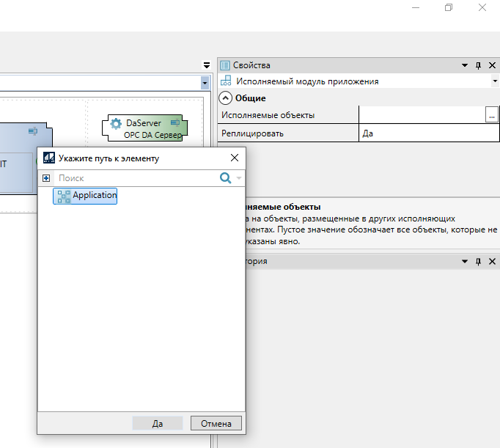Collapse the Общие properties section
500x448 pixels.
pyautogui.click(x=226, y=98)
